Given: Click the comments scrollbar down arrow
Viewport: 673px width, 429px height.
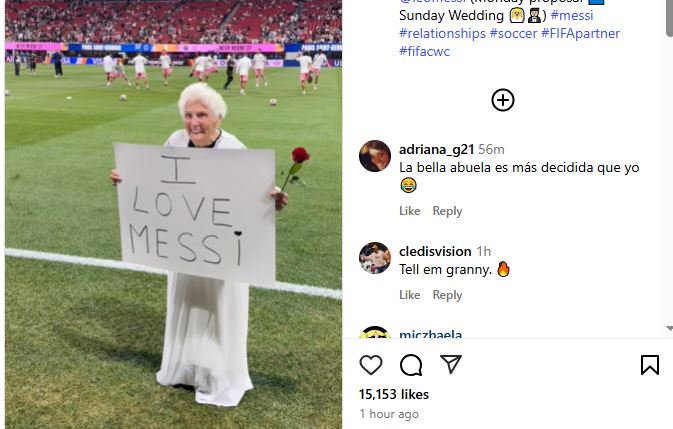Looking at the screenshot, I should pos(669,329).
